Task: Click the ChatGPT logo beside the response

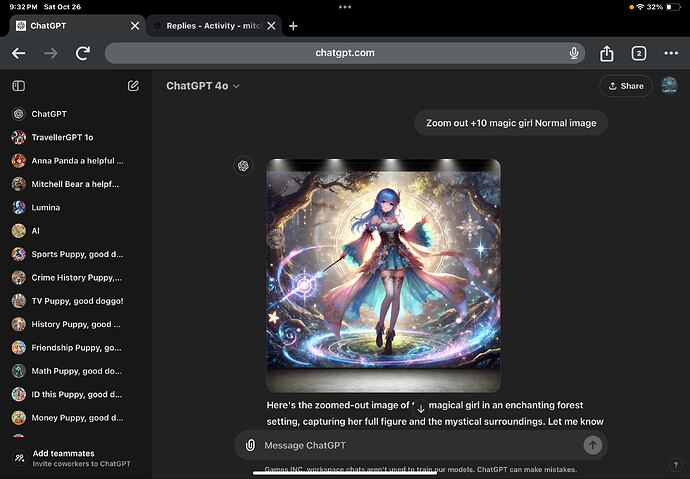Action: tap(243, 166)
